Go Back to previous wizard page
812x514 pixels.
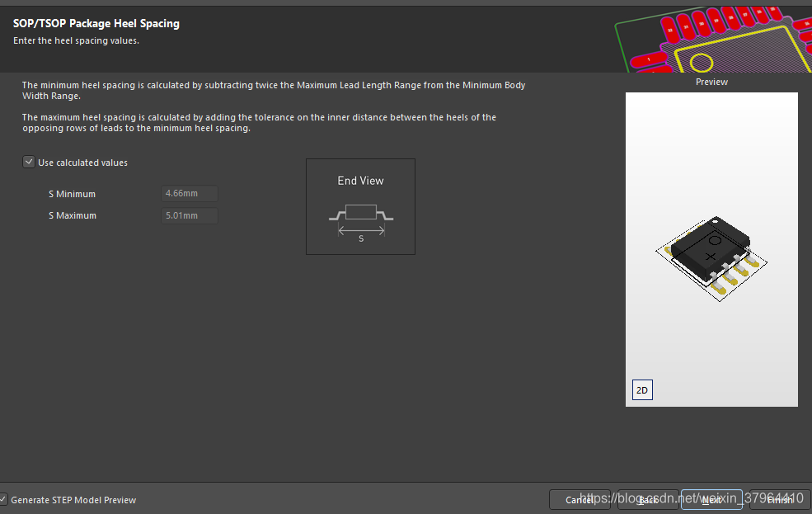[648, 499]
